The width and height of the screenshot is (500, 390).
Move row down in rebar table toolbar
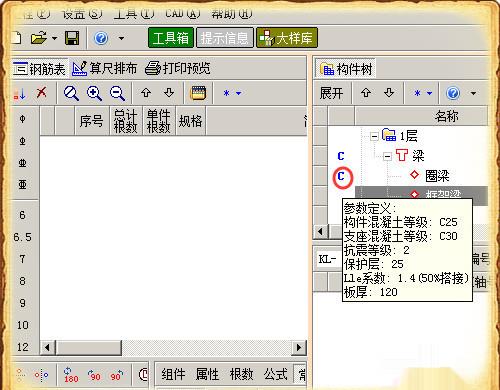[x=169, y=93]
